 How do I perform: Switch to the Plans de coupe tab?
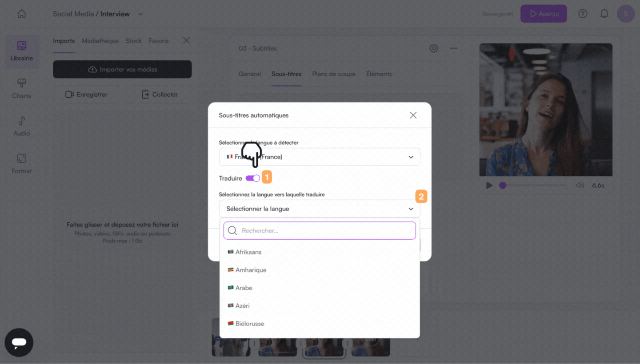coord(334,74)
